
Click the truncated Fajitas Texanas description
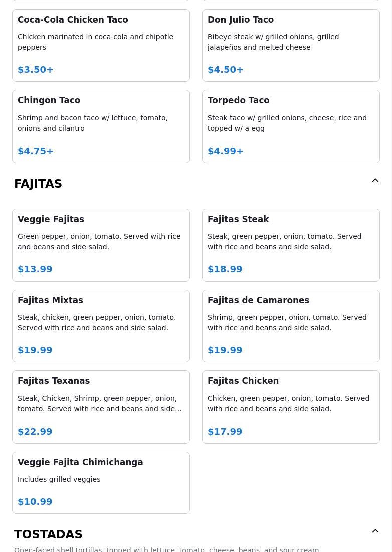point(100,404)
